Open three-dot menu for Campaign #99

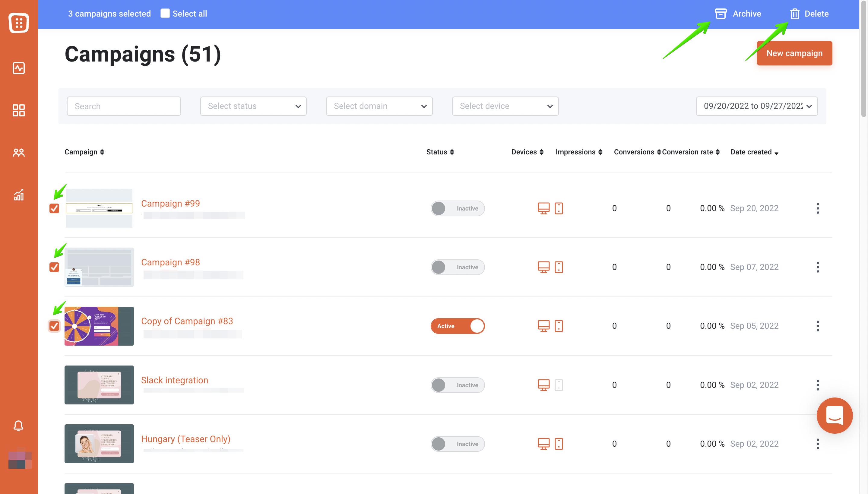click(x=817, y=208)
